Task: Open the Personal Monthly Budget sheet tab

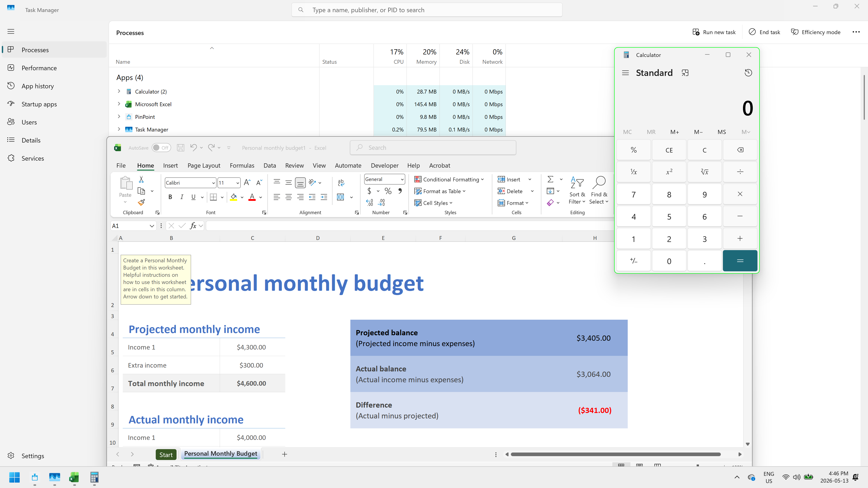Action: (220, 454)
